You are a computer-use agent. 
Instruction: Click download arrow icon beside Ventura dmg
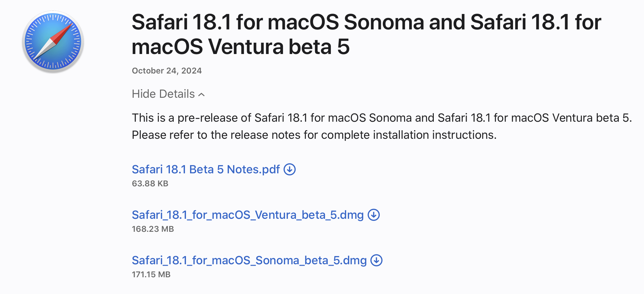[374, 215]
